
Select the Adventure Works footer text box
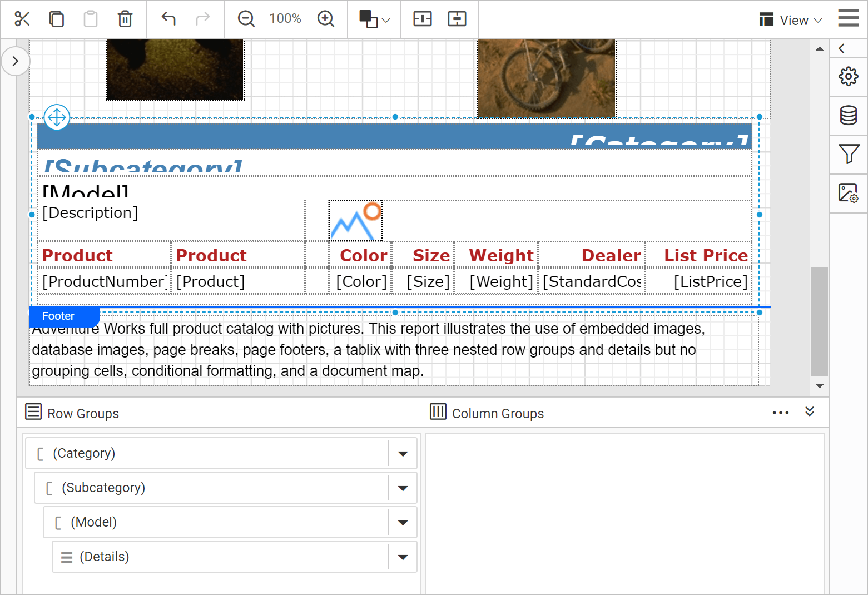[394, 350]
